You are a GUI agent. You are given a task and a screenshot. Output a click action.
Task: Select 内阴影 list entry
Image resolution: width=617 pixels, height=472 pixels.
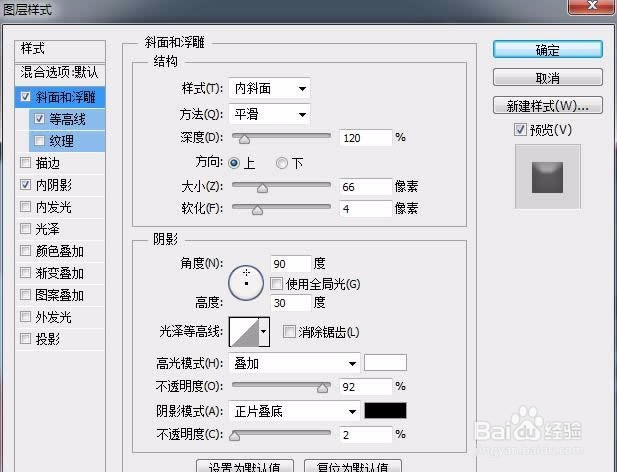[60, 185]
